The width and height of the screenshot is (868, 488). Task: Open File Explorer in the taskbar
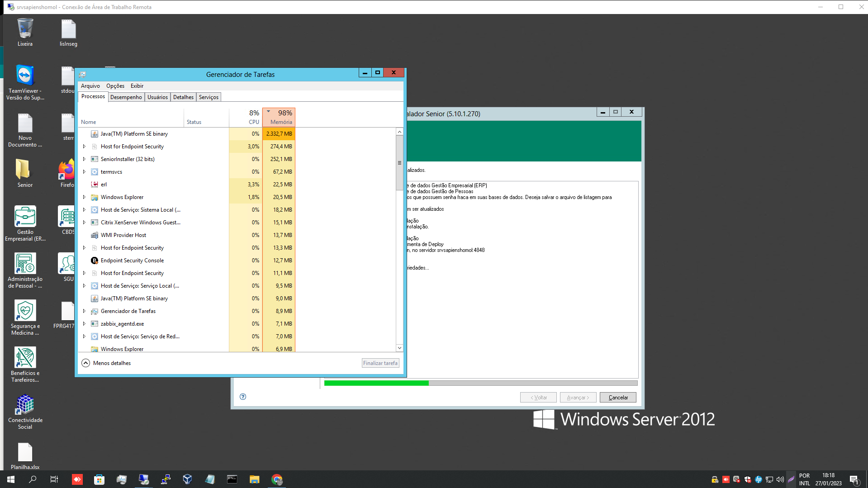(x=254, y=479)
